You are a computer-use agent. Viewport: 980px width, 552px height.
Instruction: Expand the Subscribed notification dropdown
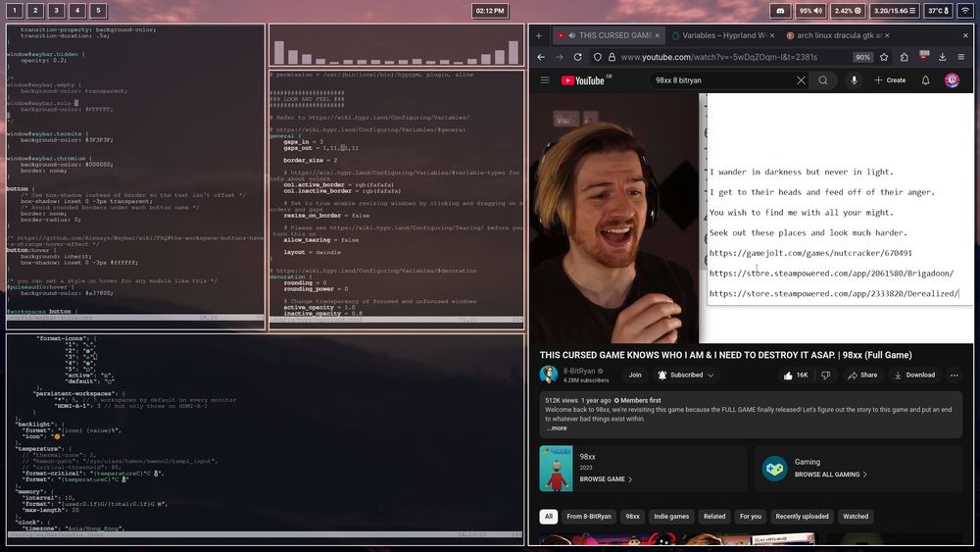coord(686,376)
